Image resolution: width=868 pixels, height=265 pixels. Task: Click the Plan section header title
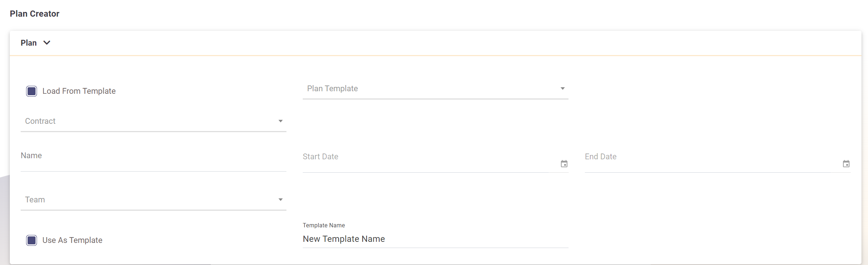[29, 43]
